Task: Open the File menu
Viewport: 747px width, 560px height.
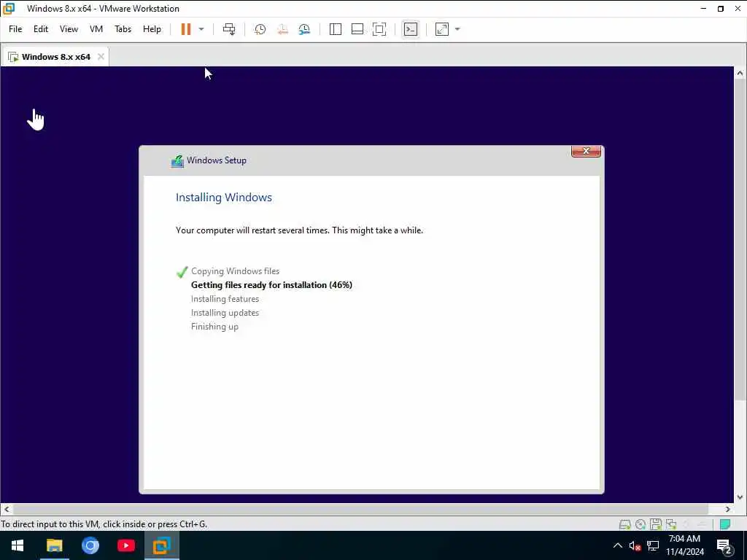Action: (15, 29)
